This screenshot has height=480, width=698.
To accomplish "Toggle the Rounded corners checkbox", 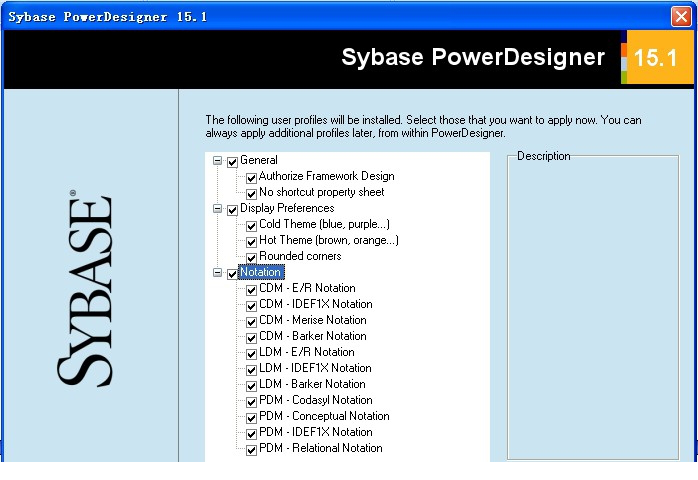I will coord(252,258).
